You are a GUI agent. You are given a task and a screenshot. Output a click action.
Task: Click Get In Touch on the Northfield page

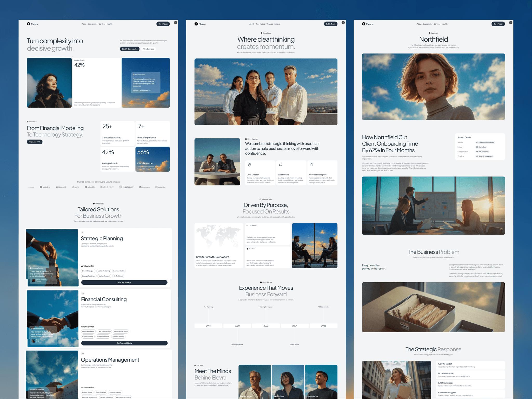tap(498, 24)
